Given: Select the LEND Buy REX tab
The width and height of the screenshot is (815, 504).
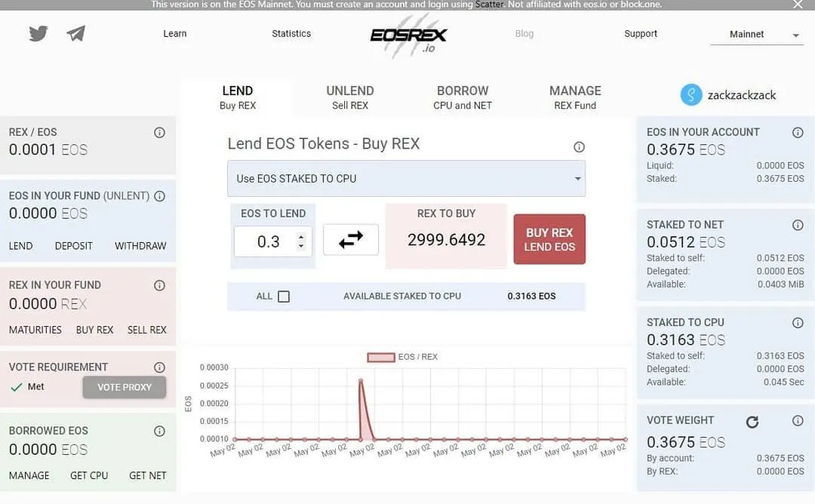Looking at the screenshot, I should [238, 97].
